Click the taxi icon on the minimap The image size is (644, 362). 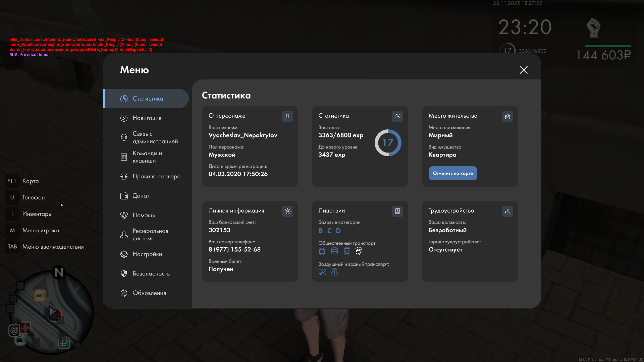[40, 295]
